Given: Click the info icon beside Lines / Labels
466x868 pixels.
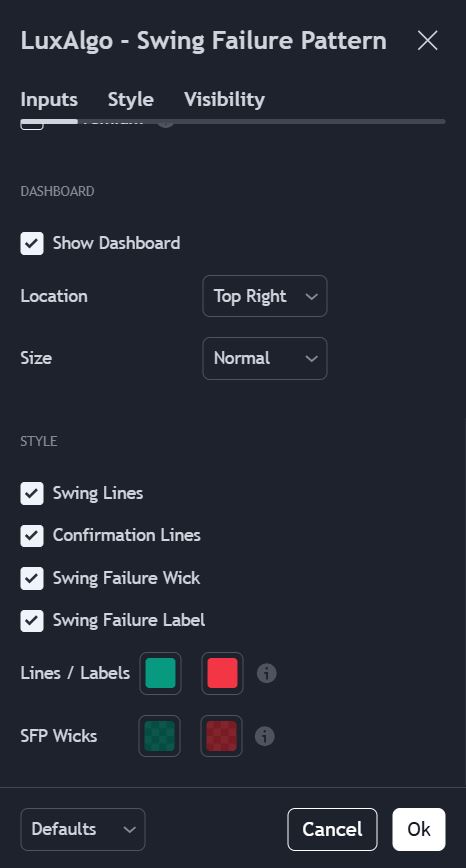Looking at the screenshot, I should 267,673.
